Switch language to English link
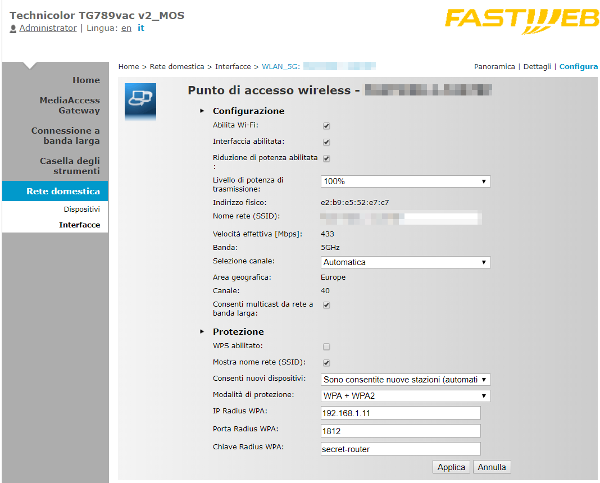The width and height of the screenshot is (600, 483). pos(126,29)
